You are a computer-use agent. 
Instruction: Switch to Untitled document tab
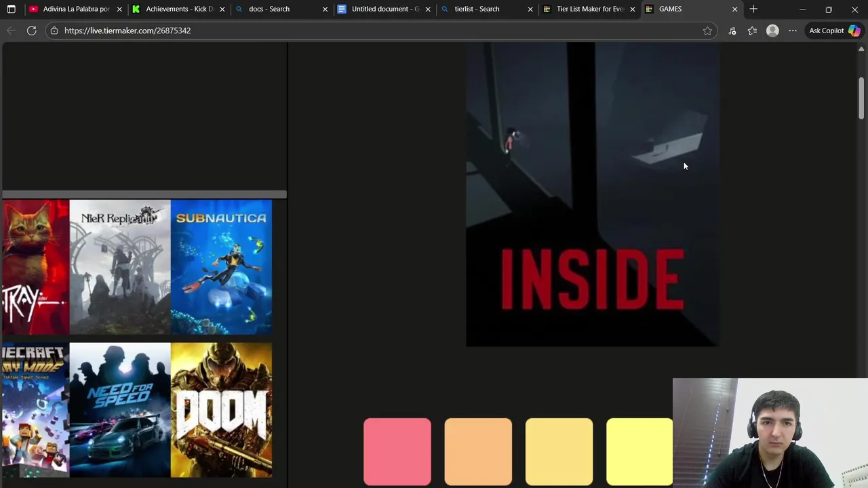tap(385, 9)
